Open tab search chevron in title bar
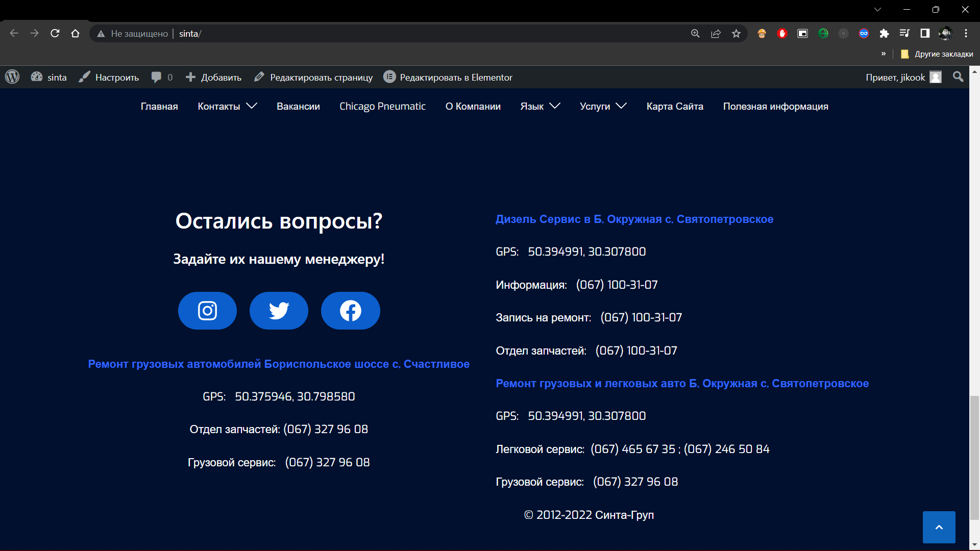 pos(877,9)
